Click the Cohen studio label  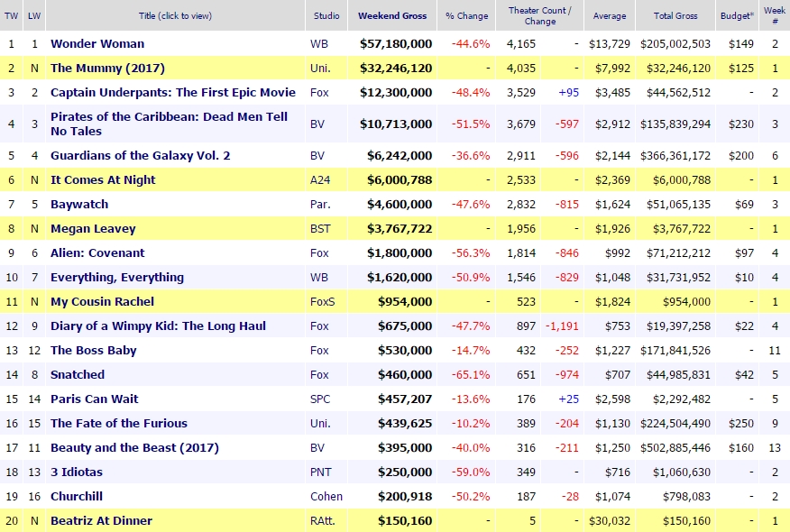coord(326,497)
